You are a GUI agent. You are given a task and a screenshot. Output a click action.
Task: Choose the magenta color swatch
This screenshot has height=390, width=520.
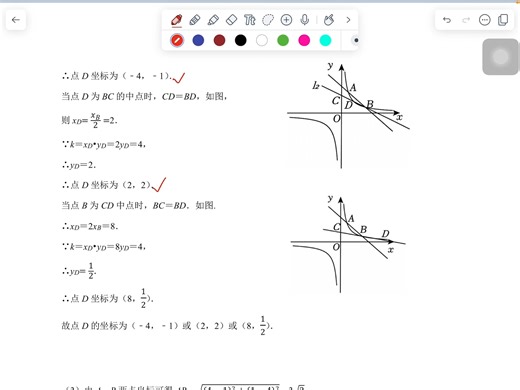304,40
